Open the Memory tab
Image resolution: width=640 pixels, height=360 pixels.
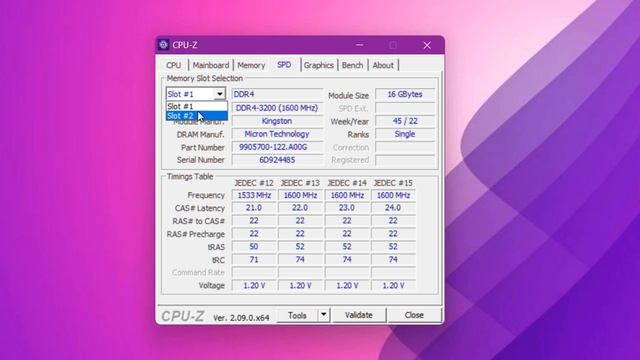[x=251, y=65]
